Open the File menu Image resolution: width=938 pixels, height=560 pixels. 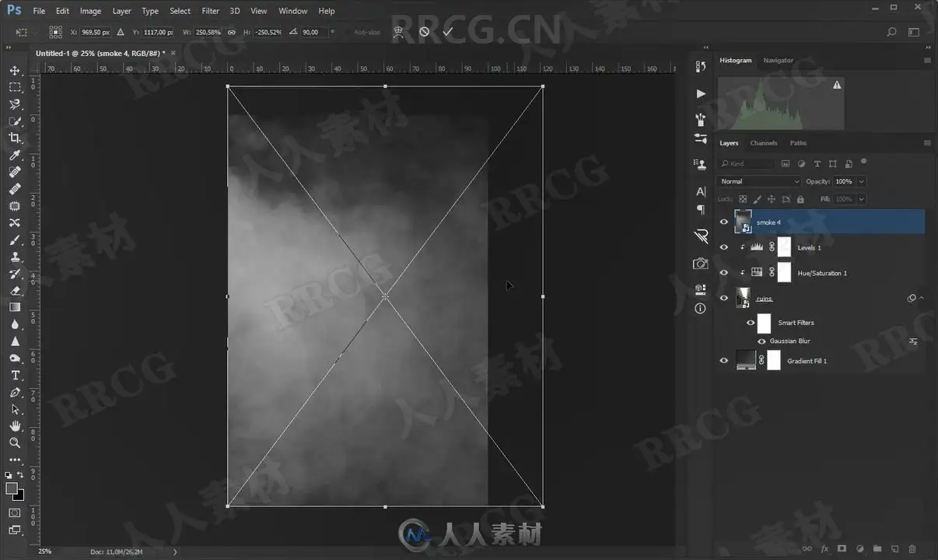(x=39, y=11)
